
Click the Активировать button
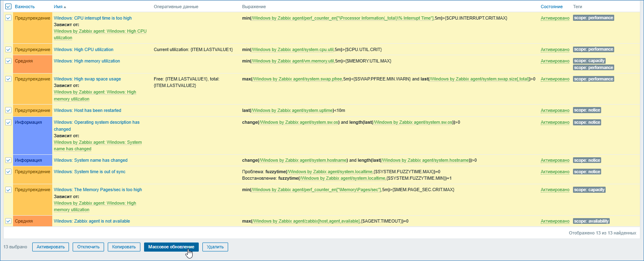[x=51, y=247]
